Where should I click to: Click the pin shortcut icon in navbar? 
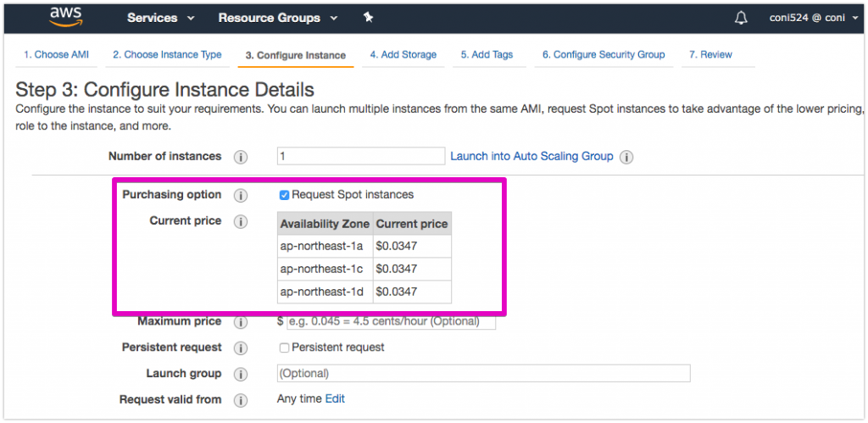point(368,18)
